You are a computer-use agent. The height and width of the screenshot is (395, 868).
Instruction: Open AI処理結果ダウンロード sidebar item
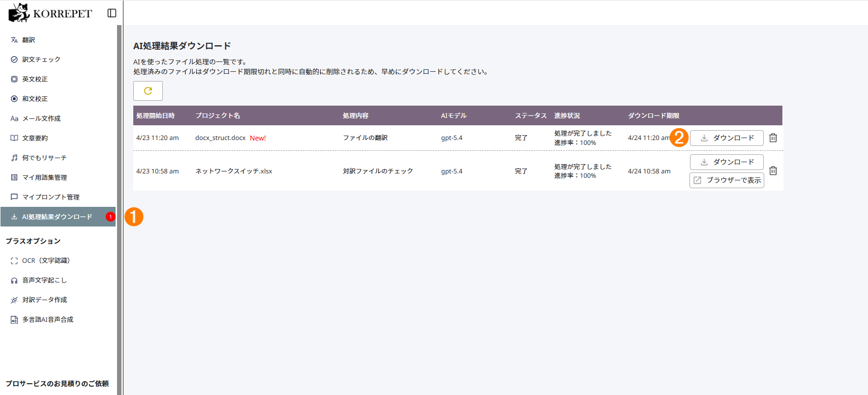(58, 217)
